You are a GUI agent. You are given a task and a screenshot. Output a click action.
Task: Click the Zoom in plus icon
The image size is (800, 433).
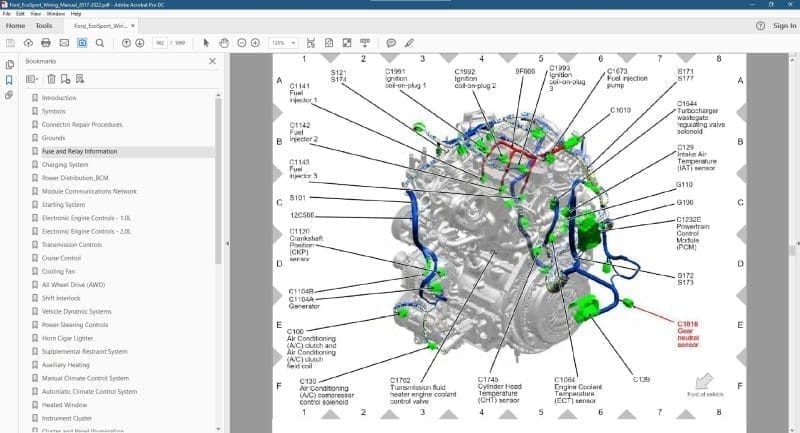tap(256, 43)
